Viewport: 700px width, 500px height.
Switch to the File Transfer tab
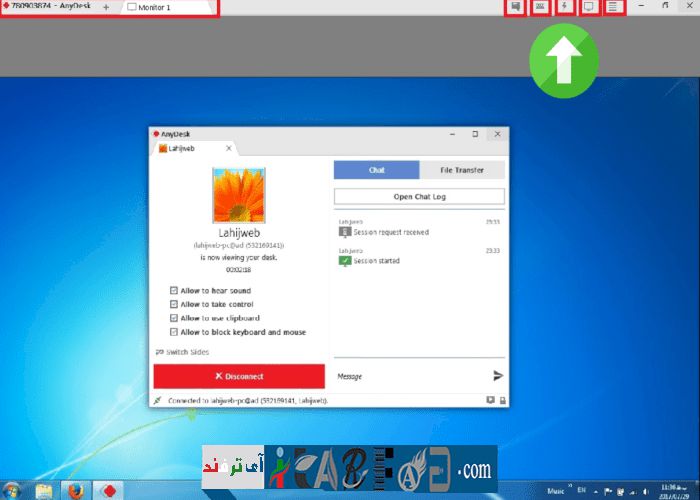click(462, 170)
